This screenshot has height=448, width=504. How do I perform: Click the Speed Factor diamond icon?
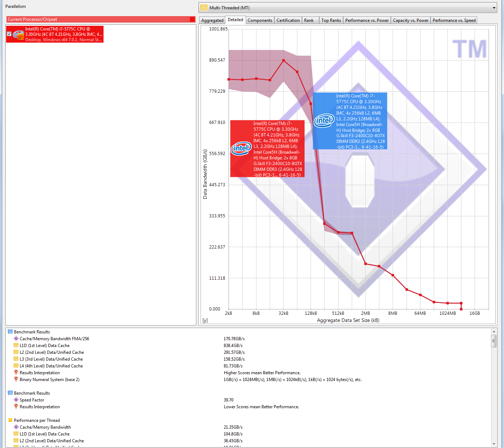coord(16,400)
